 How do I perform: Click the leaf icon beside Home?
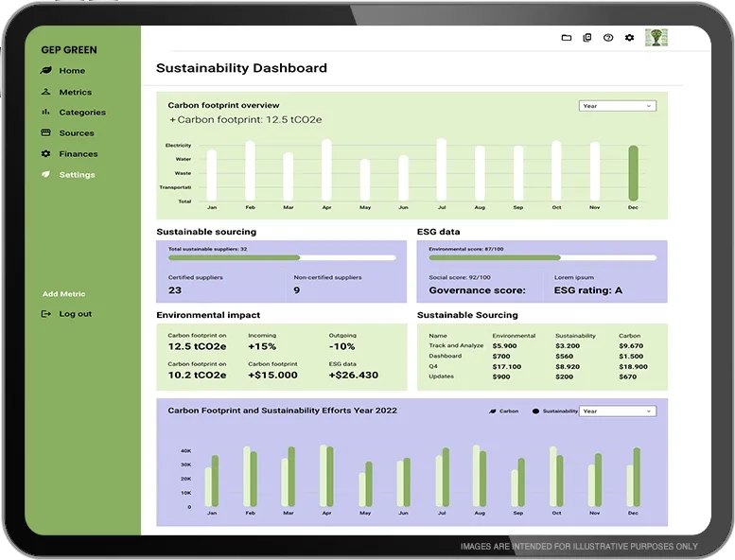(x=45, y=71)
